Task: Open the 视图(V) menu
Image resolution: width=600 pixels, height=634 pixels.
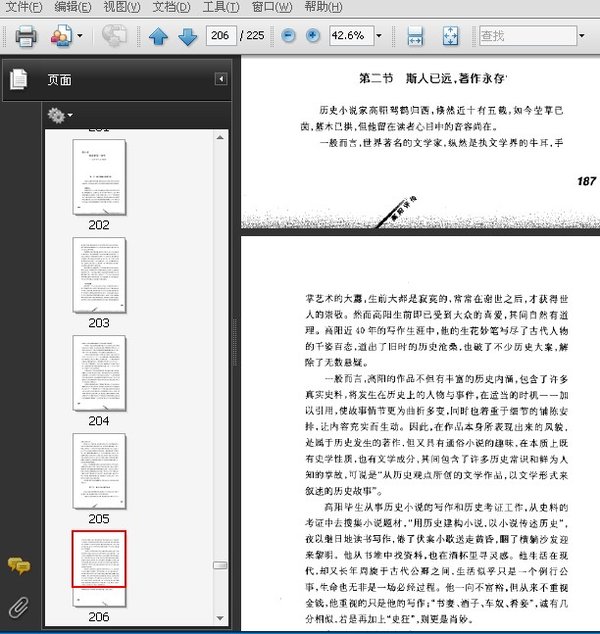Action: click(x=120, y=7)
